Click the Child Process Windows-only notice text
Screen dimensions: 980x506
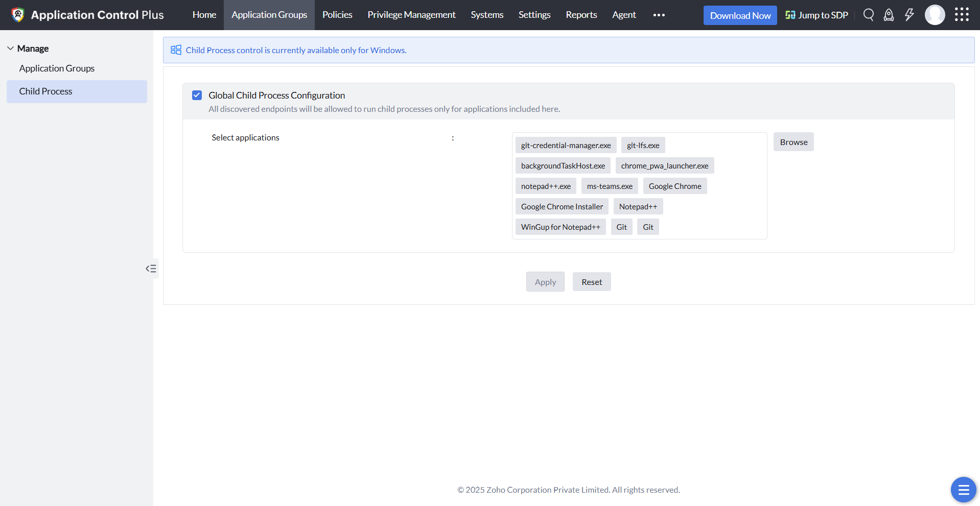click(x=296, y=50)
